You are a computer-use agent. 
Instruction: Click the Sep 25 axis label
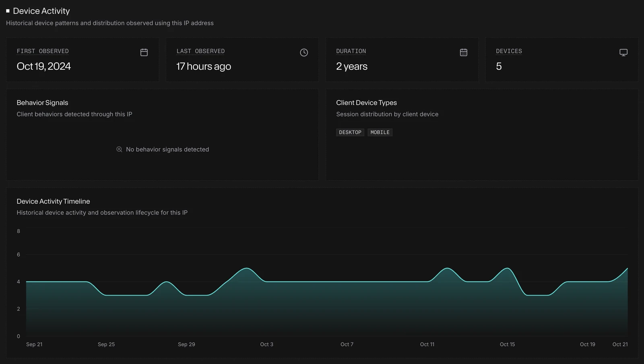pos(106,344)
